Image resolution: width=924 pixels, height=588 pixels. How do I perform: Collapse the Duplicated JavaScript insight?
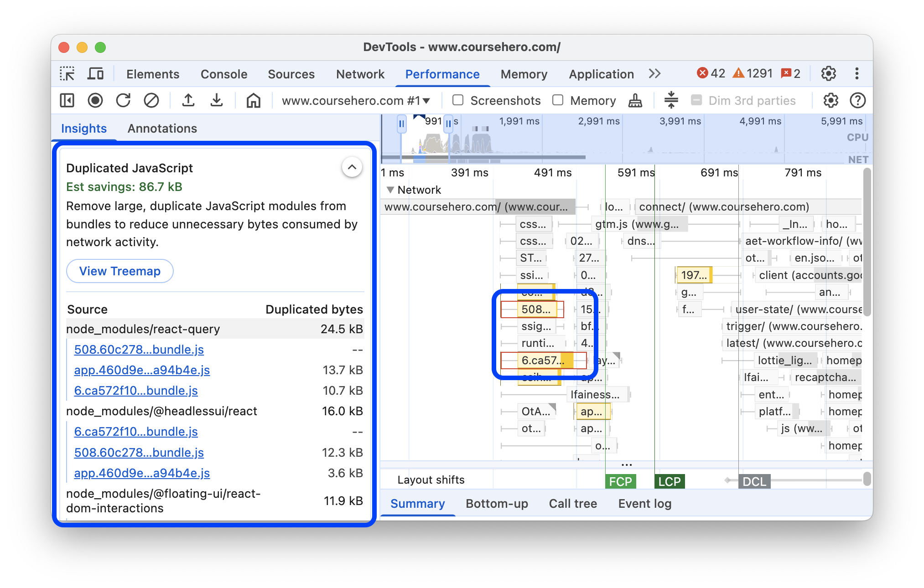coord(352,168)
